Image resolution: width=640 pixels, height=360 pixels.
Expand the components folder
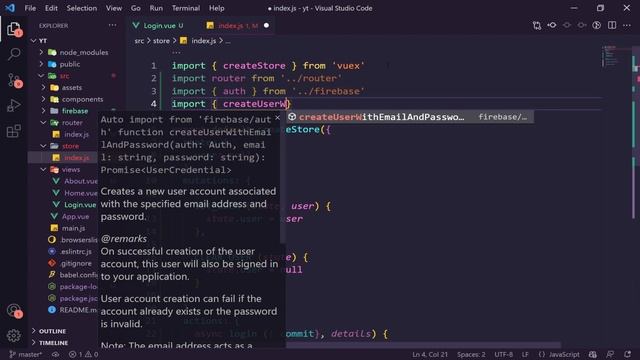[x=44, y=99]
